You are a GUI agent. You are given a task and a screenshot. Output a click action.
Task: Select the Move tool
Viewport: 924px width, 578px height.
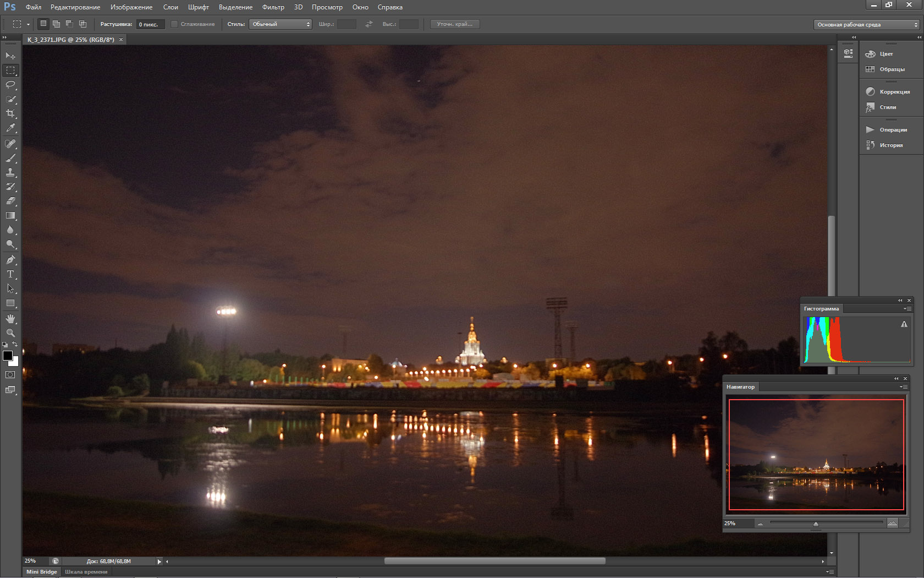(10, 56)
